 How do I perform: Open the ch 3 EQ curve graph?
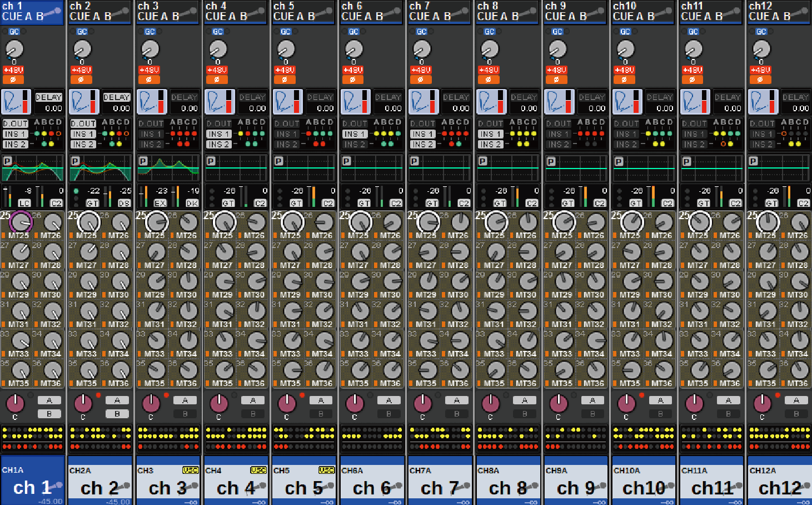[168, 169]
